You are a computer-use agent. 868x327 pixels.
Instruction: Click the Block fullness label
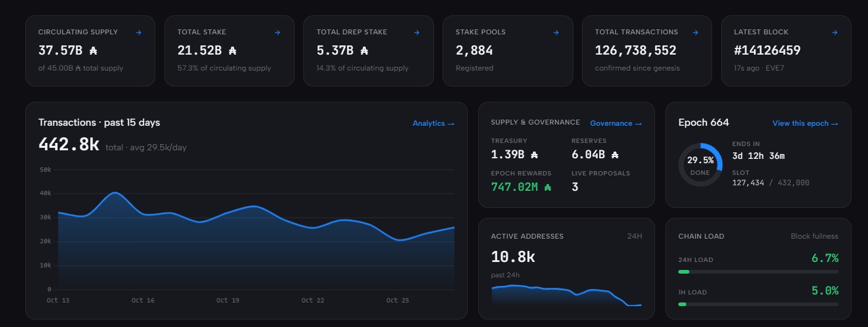point(815,236)
